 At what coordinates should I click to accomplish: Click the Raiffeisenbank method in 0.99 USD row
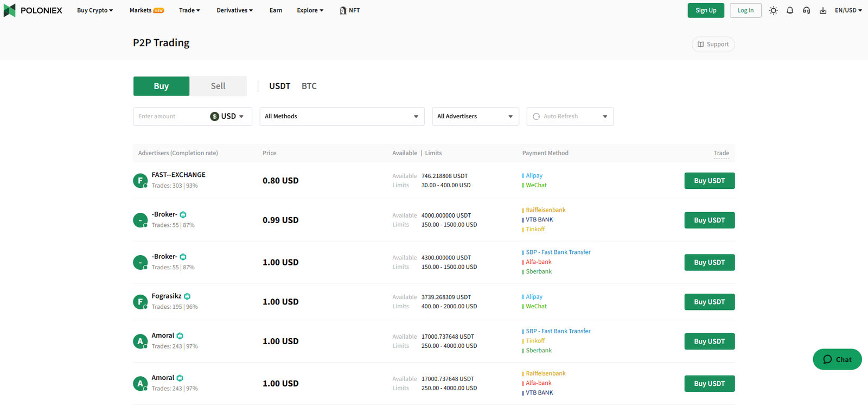pyautogui.click(x=546, y=210)
